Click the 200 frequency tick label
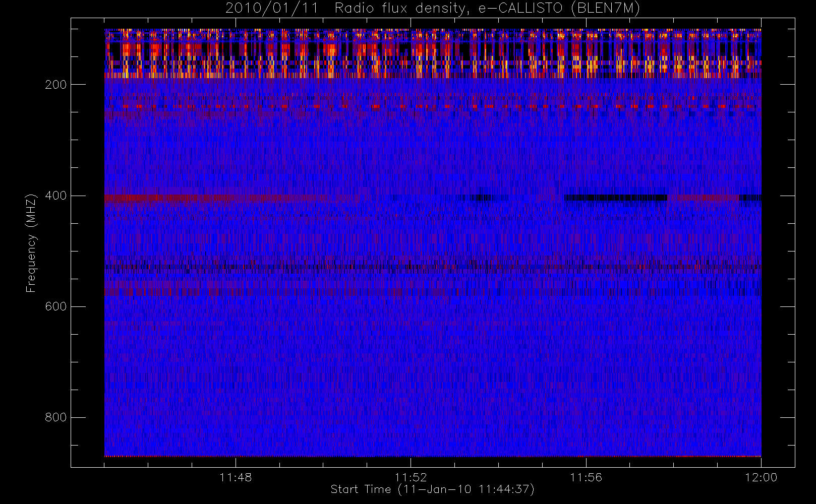This screenshot has width=816, height=504. [x=56, y=85]
